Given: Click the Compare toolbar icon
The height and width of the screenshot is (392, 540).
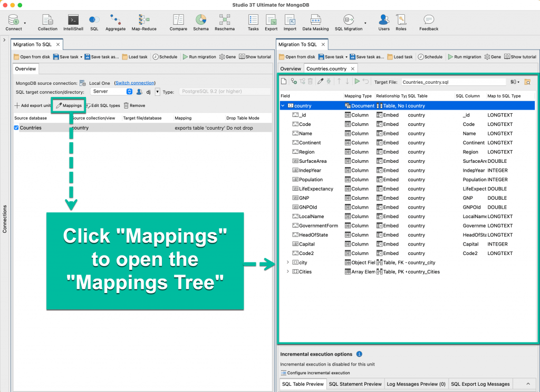Looking at the screenshot, I should (x=178, y=22).
